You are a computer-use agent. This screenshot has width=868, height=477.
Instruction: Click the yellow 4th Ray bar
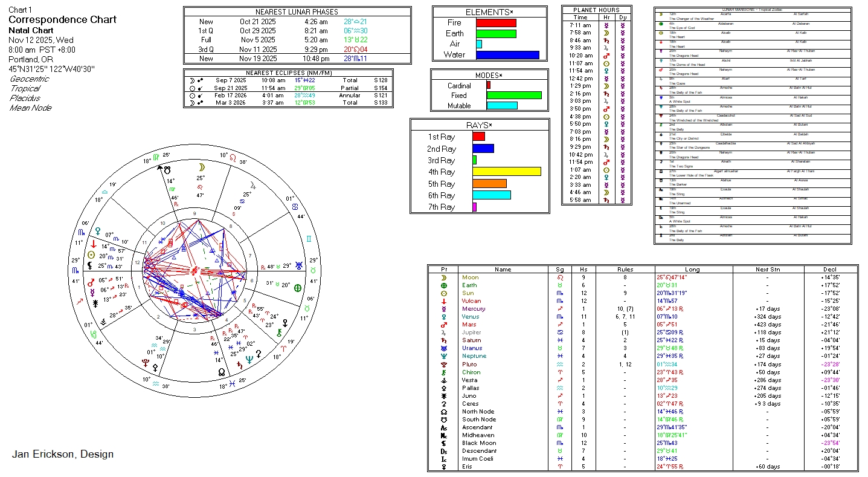pos(506,172)
